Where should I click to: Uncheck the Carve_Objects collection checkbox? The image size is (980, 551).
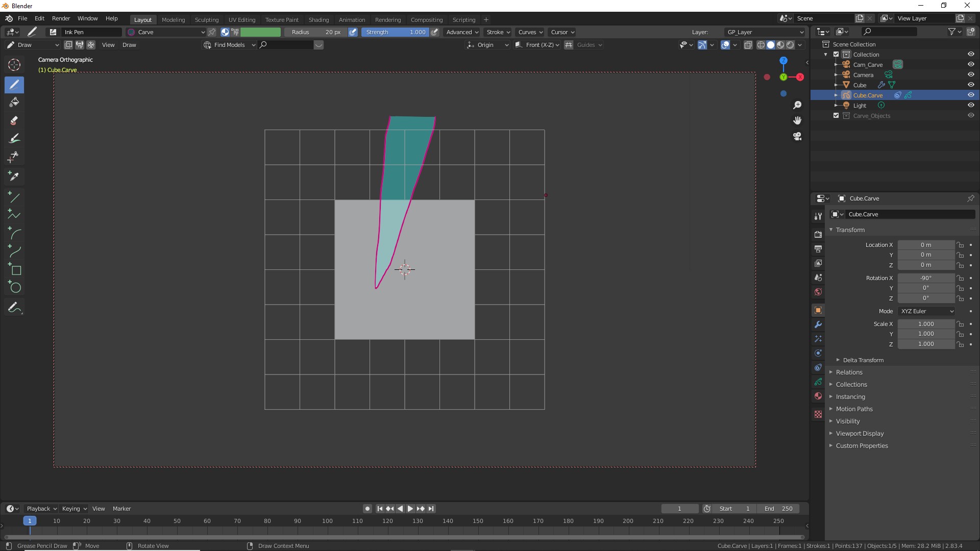click(836, 116)
